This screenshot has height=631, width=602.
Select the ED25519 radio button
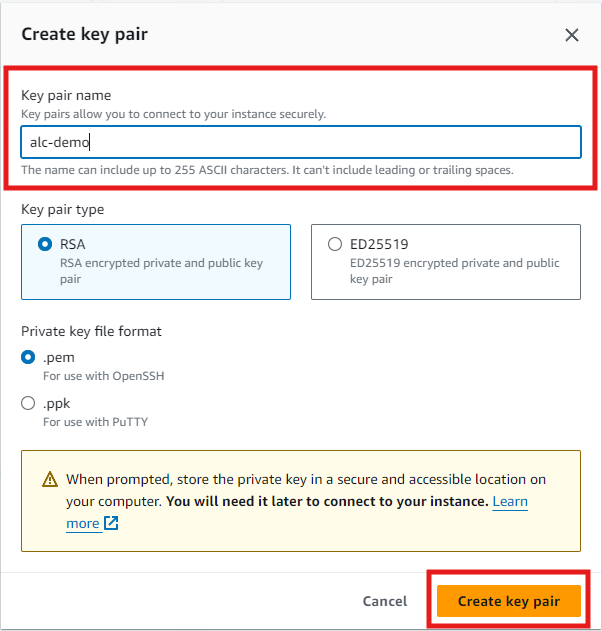tap(335, 244)
